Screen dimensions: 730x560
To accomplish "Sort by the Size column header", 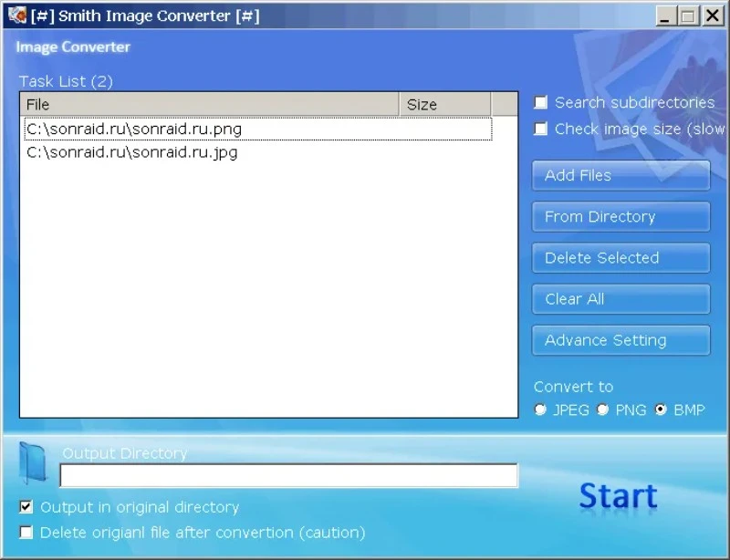I will point(444,104).
